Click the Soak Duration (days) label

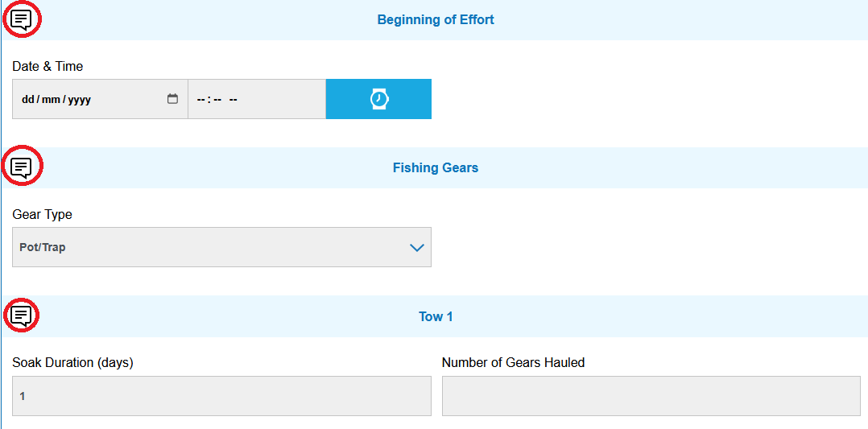click(72, 363)
